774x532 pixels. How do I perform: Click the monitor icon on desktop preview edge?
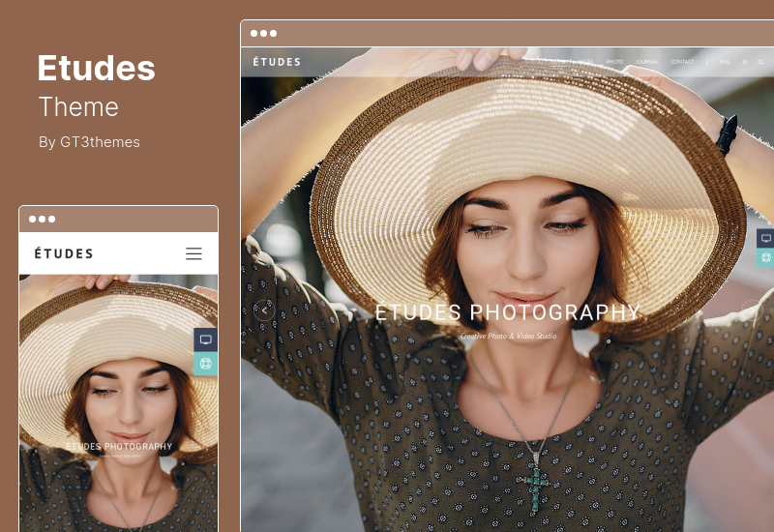[765, 238]
